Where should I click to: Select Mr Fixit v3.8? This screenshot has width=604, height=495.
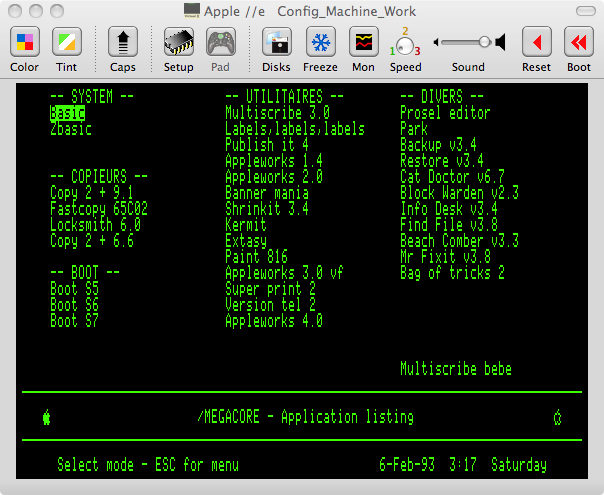[445, 257]
